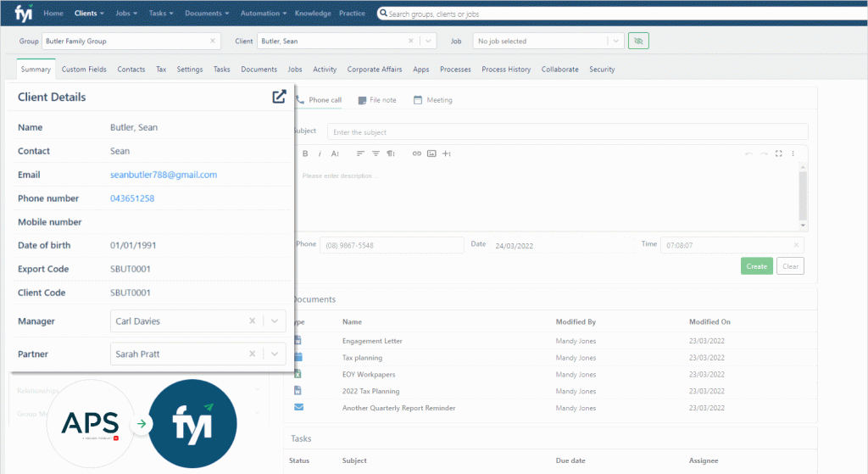868x474 pixels.
Task: Expand the Manager dropdown
Action: pos(274,321)
